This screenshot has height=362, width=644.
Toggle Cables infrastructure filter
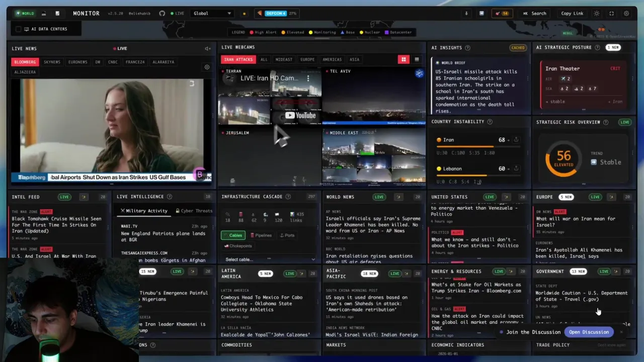(232, 235)
